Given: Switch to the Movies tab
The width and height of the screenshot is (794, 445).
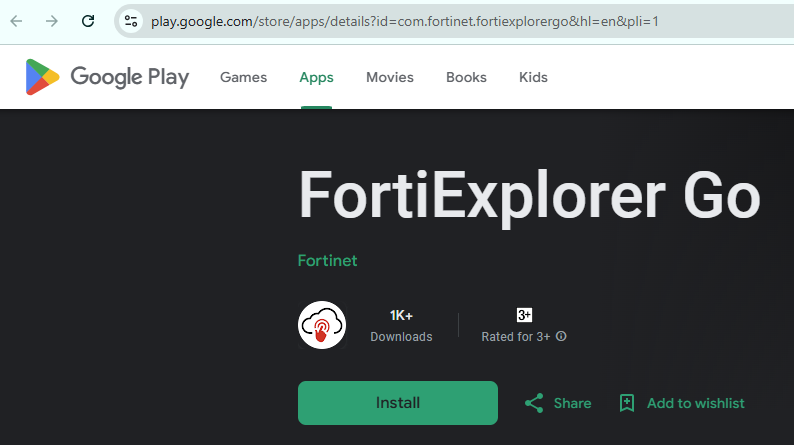Looking at the screenshot, I should (x=390, y=77).
